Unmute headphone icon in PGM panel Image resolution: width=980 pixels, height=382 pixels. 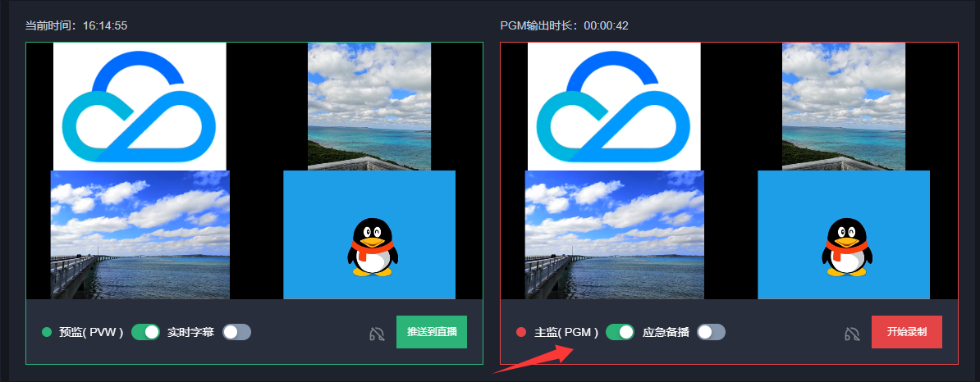coord(851,334)
